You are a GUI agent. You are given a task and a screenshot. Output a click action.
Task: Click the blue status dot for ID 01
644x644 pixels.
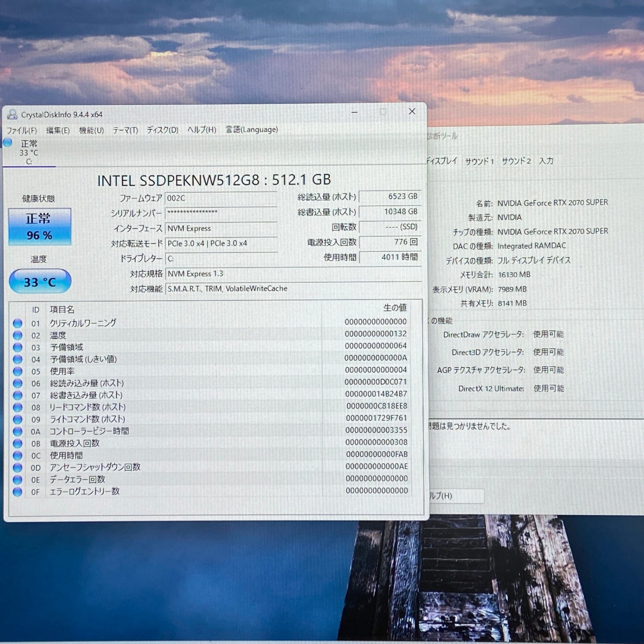(17, 323)
